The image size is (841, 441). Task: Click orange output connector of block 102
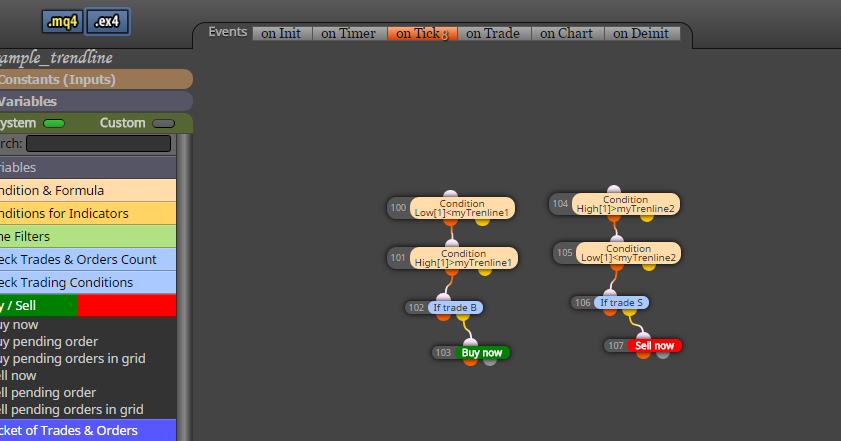pyautogui.click(x=444, y=317)
